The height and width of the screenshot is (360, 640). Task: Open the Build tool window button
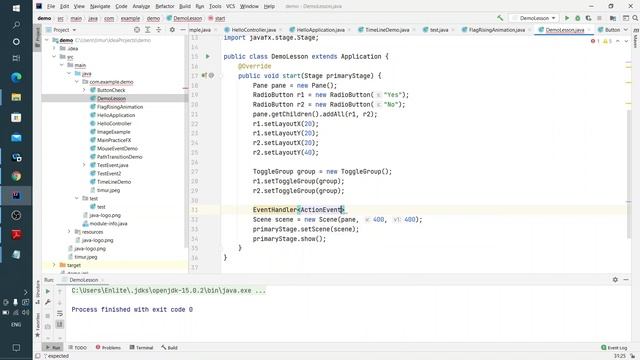169,348
